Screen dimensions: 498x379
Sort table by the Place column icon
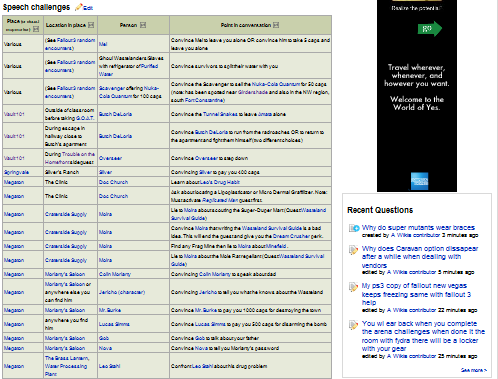coord(36,29)
